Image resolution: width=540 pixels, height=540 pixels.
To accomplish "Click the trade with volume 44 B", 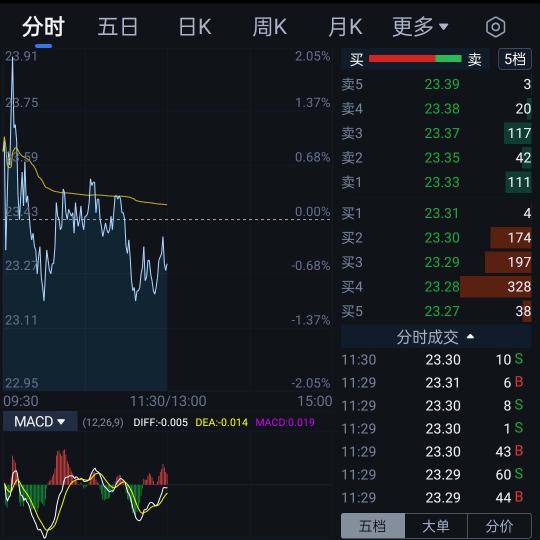I will tap(436, 498).
